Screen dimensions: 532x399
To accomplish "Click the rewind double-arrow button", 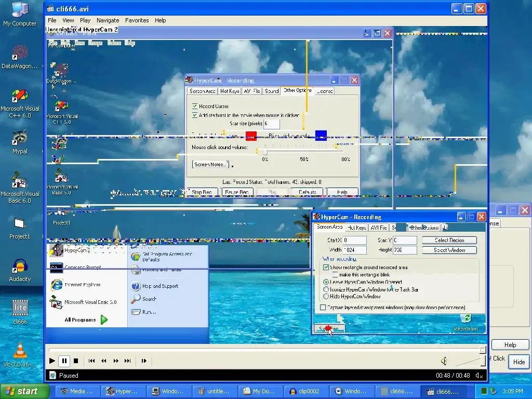I will coord(104,361).
